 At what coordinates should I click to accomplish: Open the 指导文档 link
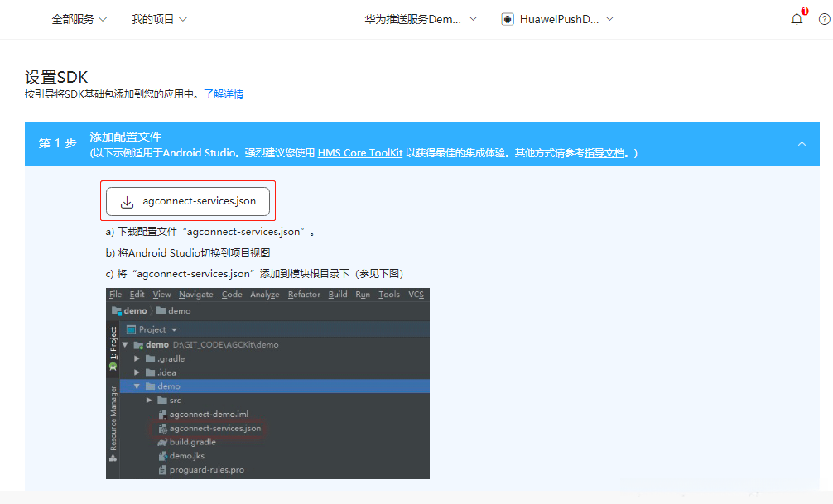pyautogui.click(x=604, y=153)
